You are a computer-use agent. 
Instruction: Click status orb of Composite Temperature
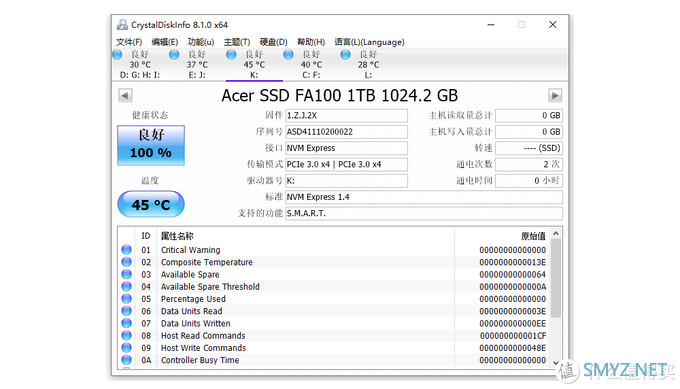[126, 262]
